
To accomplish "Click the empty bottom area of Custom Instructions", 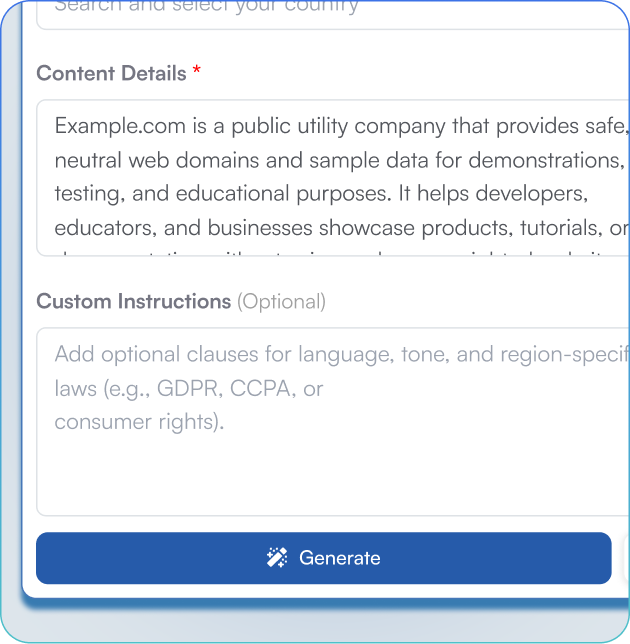I will click(x=330, y=480).
